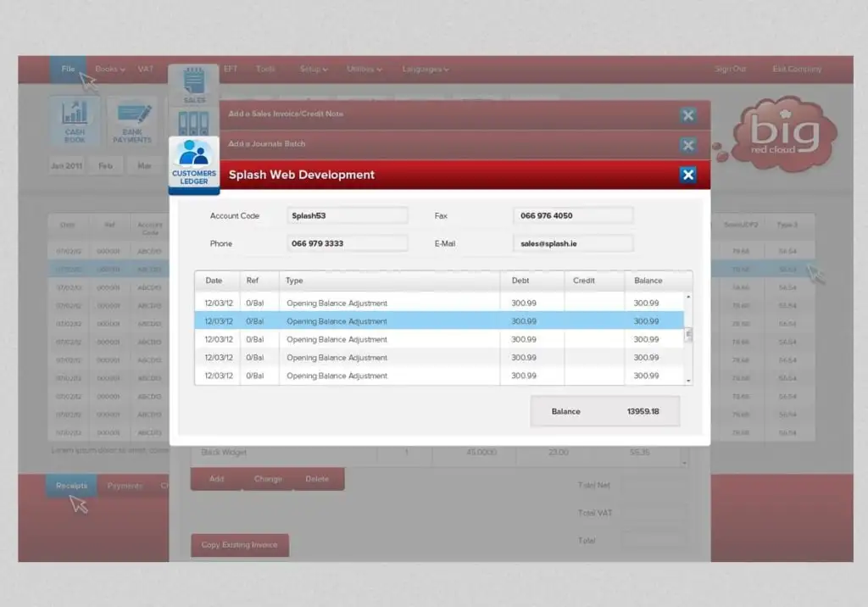
Task: Expand the Languages dropdown menu
Action: [426, 70]
